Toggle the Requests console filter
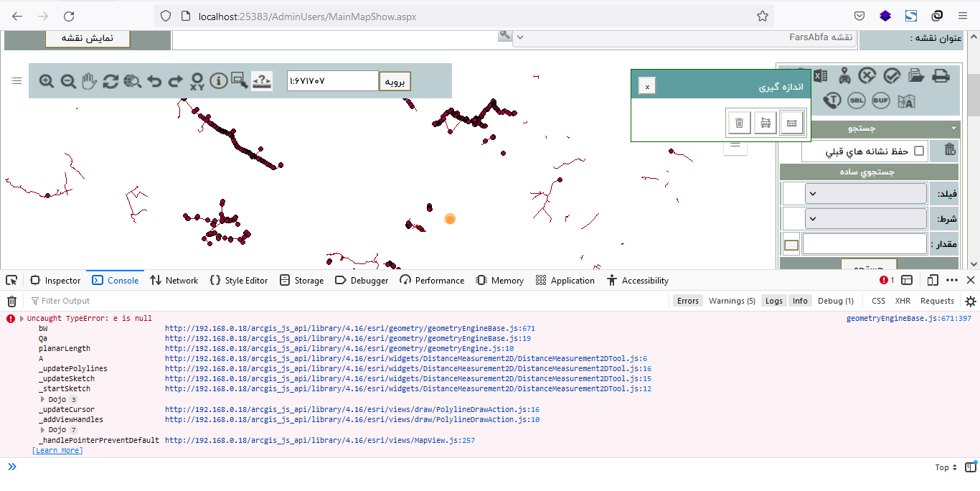 937,301
